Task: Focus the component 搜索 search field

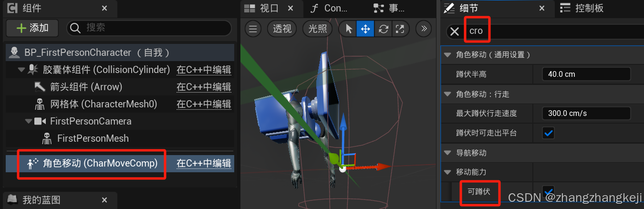Action: click(x=149, y=28)
